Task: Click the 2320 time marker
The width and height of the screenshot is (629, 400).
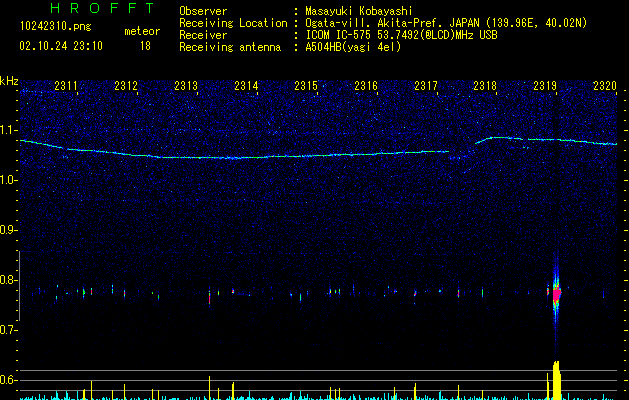Action: [605, 86]
